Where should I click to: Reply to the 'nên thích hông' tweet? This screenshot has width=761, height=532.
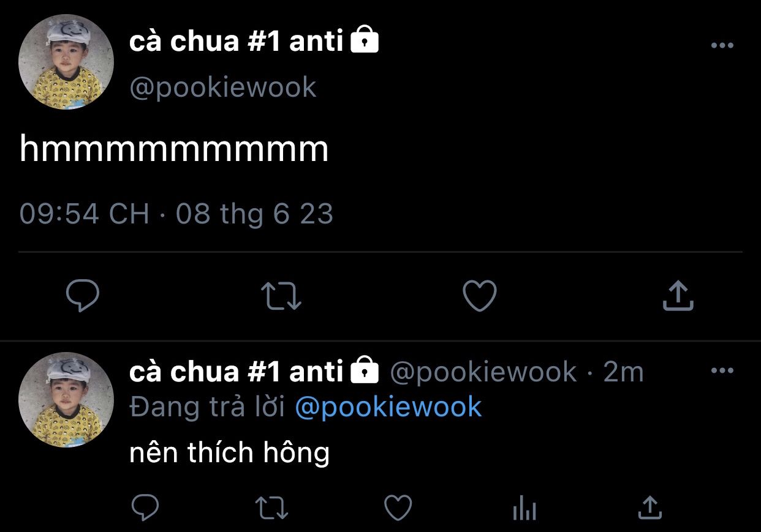pos(145,508)
